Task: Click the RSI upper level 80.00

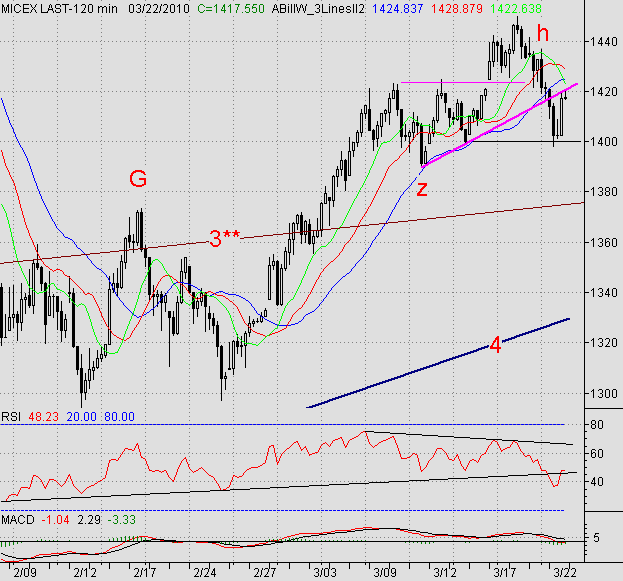Action: tap(119, 416)
